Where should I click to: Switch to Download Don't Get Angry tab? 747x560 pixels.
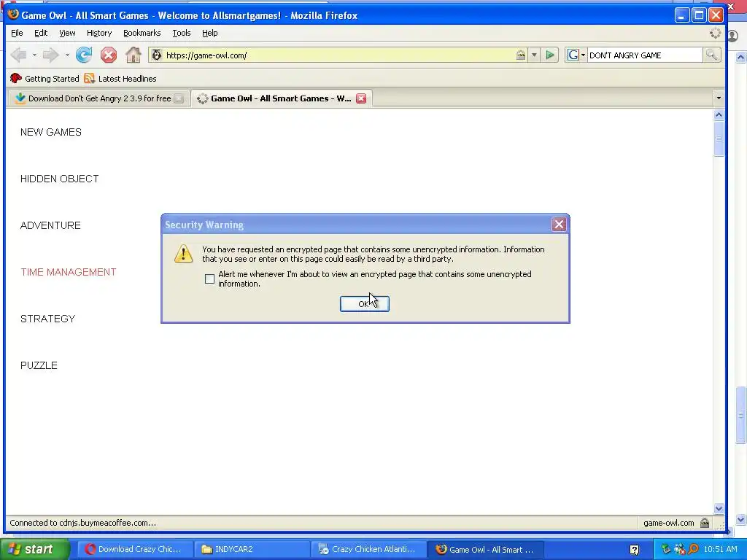pos(98,98)
